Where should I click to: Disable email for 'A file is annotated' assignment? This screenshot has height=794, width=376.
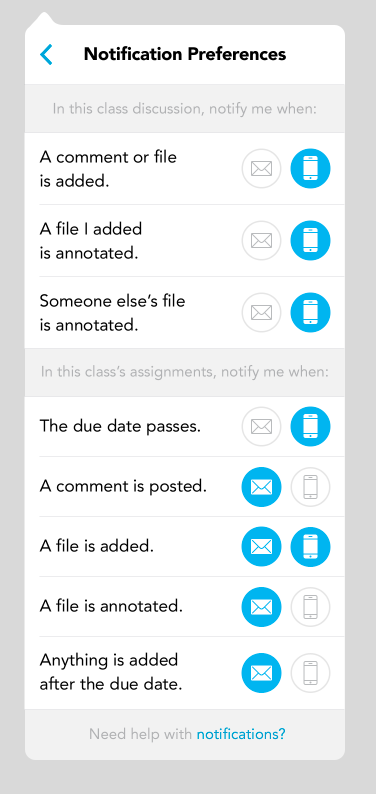[x=261, y=606]
